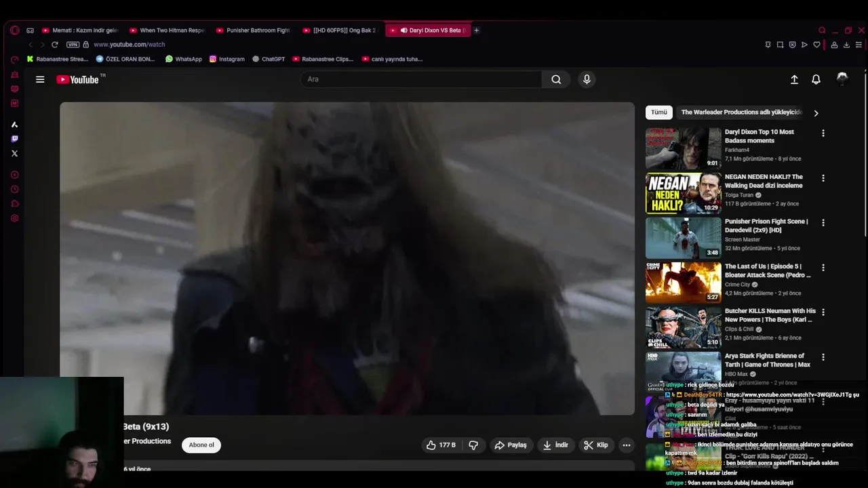This screenshot has height=488, width=868.
Task: Expand more filter chips with right chevron
Action: [x=816, y=113]
